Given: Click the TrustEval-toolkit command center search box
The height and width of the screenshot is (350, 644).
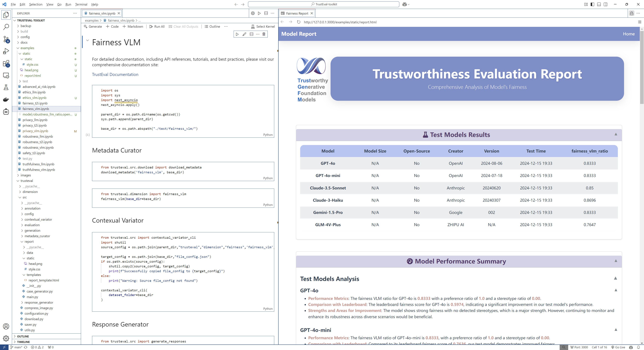Looking at the screenshot, I should [324, 4].
